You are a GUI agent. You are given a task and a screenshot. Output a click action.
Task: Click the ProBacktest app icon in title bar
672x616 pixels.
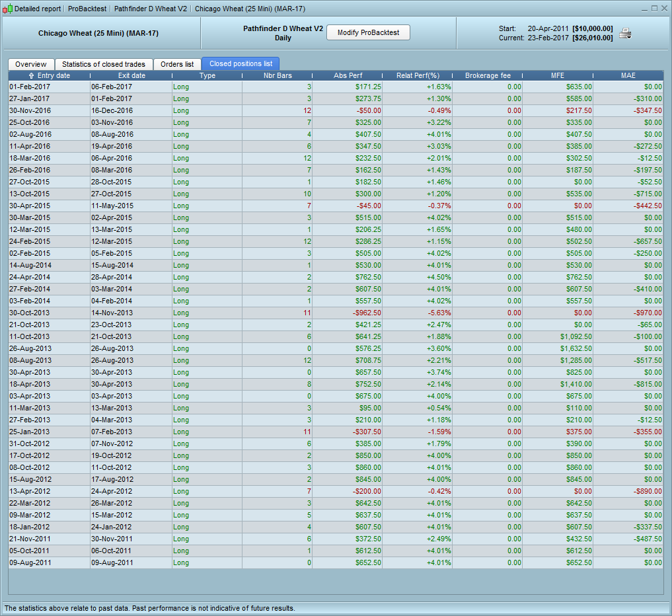coord(7,9)
